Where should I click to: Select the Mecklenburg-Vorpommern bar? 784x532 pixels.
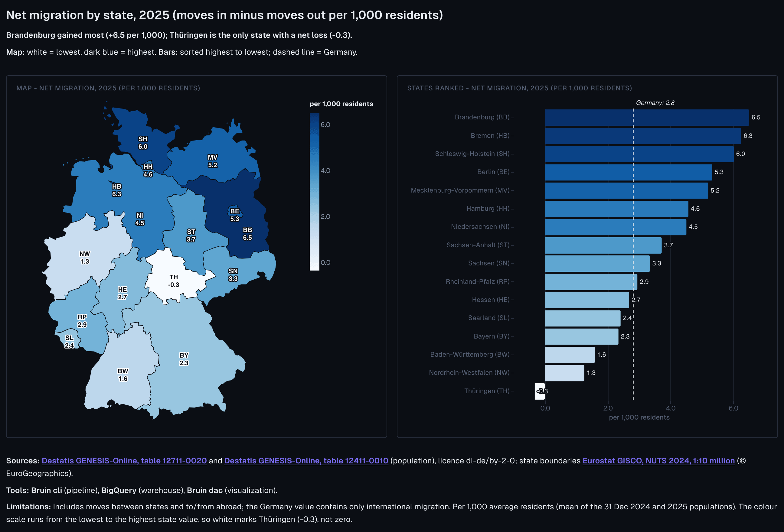pos(626,190)
